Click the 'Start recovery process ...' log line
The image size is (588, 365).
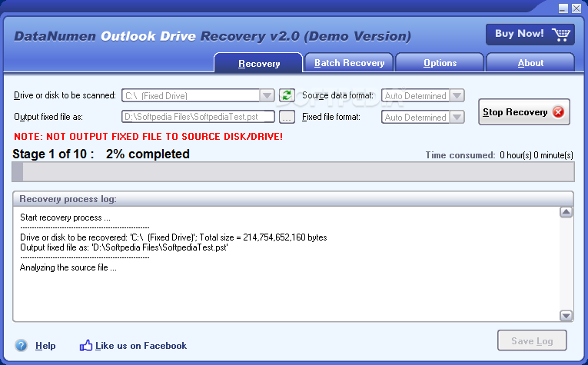pyautogui.click(x=65, y=217)
